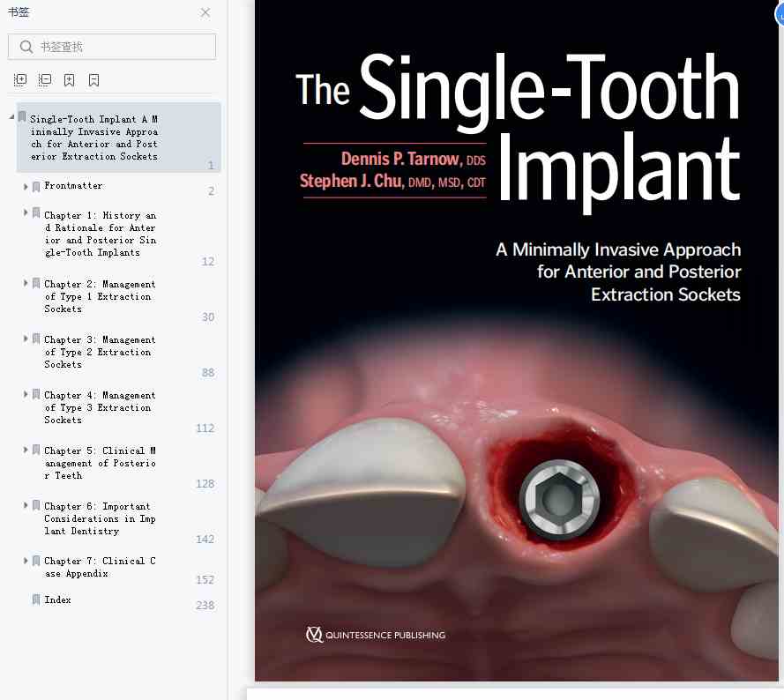This screenshot has width=784, height=700.
Task: Open Chapter 2: Management of Type 1 Sockets
Action: coord(100,296)
